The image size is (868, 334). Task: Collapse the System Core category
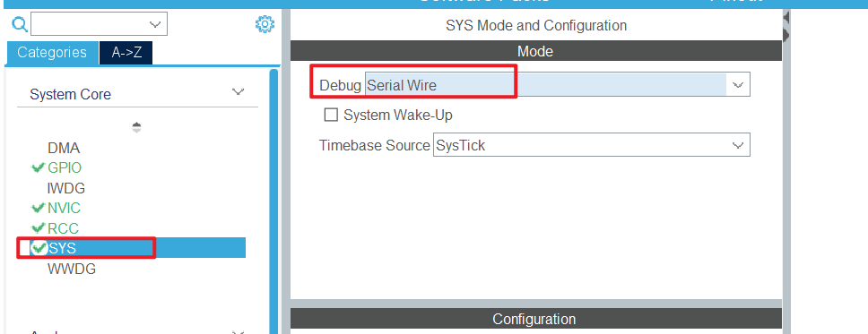click(x=238, y=92)
